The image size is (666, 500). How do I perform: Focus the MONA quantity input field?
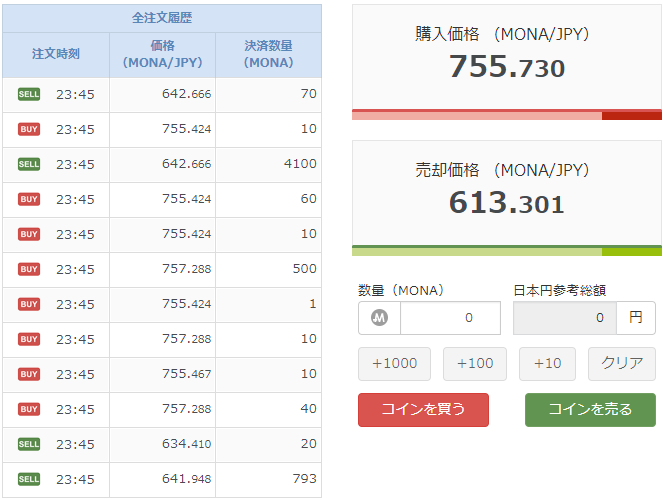(x=449, y=318)
